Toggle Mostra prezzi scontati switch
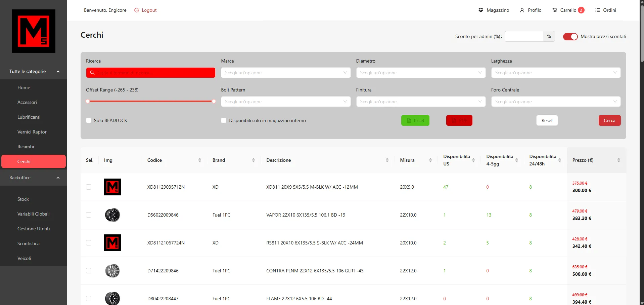This screenshot has width=644, height=305. pos(570,37)
